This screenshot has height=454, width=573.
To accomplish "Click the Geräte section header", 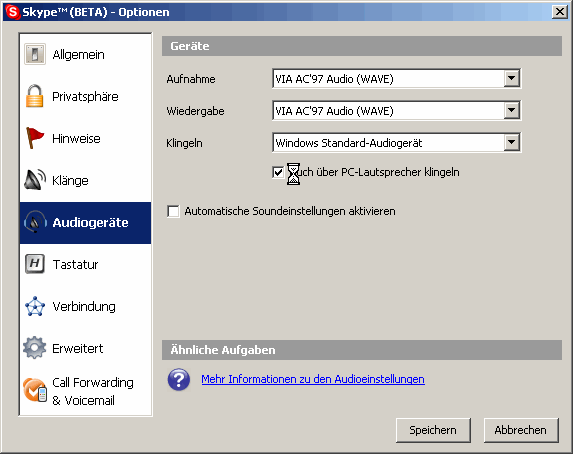I will point(362,46).
